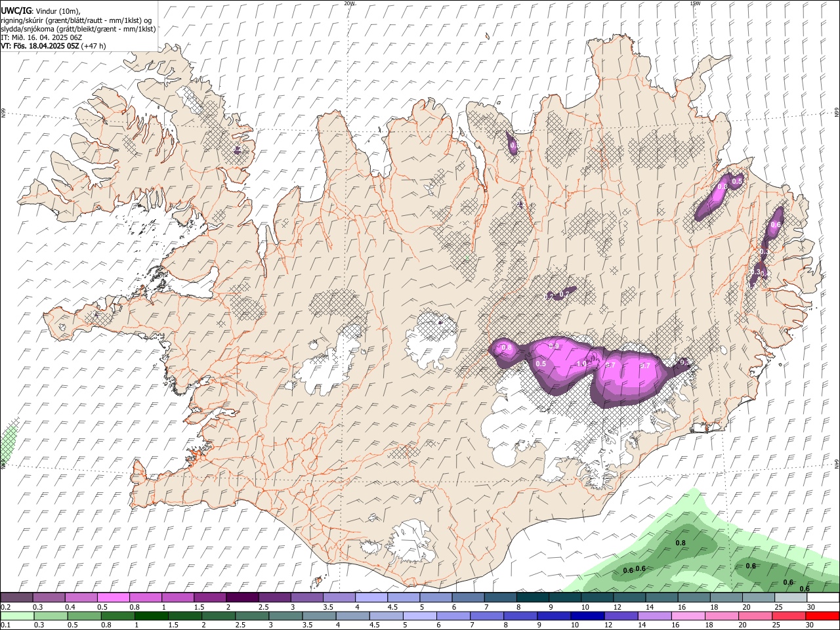The height and width of the screenshot is (630, 840).
Task: Click the legend tick label '4.5' in the upper row
Action: 392,607
